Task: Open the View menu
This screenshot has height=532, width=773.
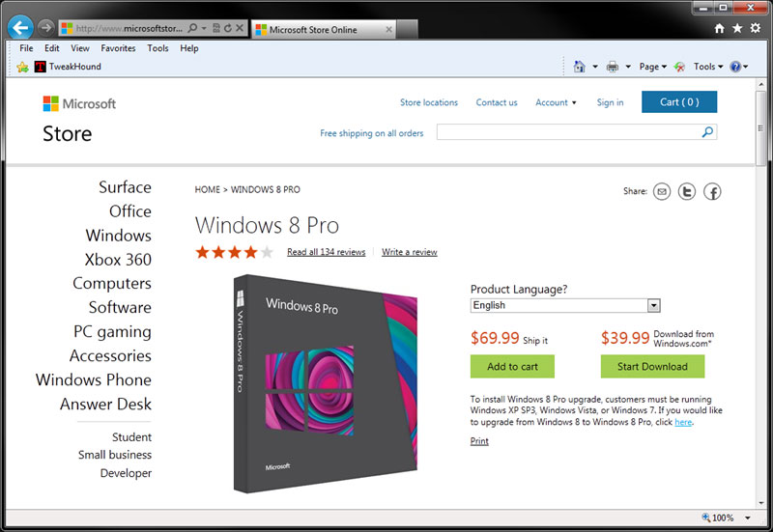Action: click(80, 48)
